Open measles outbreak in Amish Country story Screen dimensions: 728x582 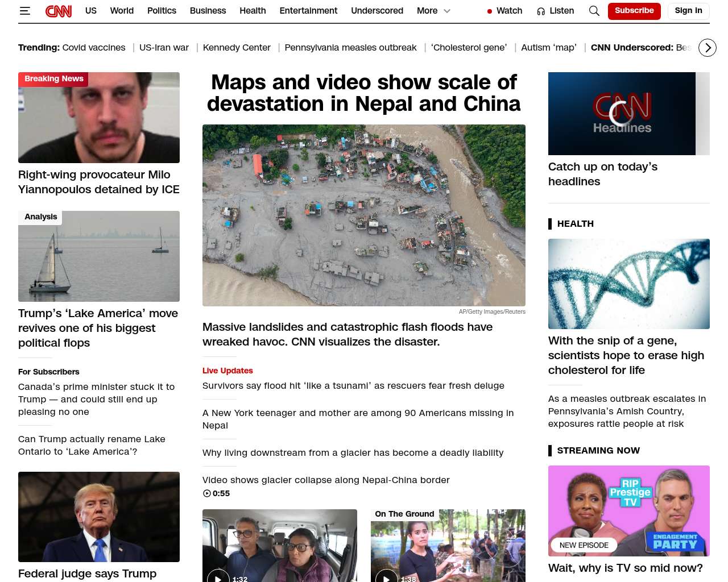[x=627, y=411]
